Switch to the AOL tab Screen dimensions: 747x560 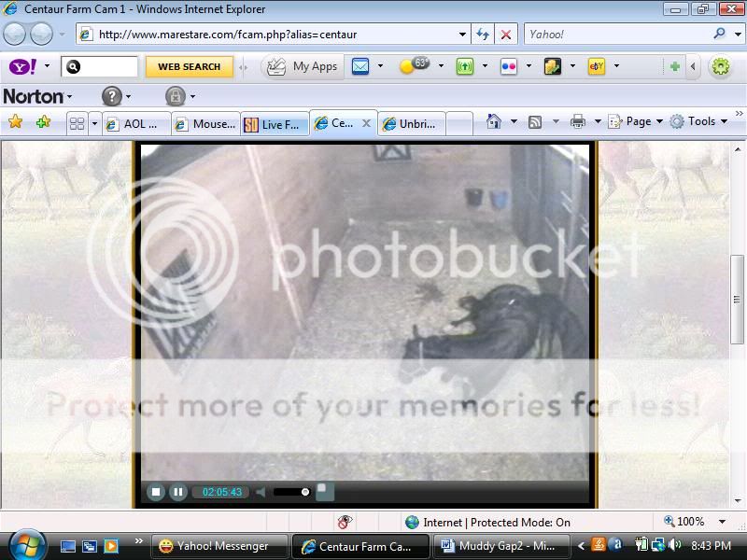click(x=136, y=124)
